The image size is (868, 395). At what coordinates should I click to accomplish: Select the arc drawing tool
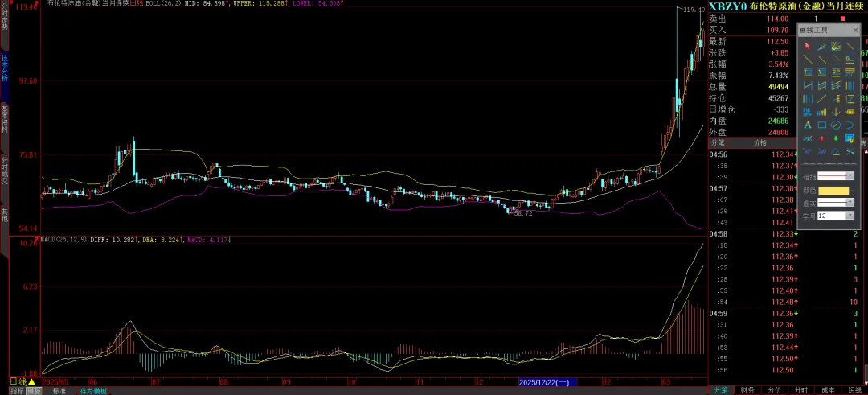click(850, 125)
